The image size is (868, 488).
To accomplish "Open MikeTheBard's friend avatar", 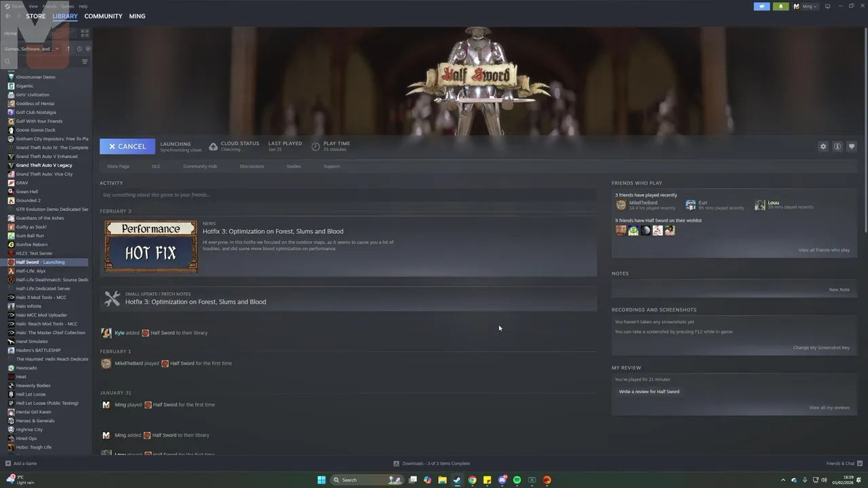I will pos(620,205).
